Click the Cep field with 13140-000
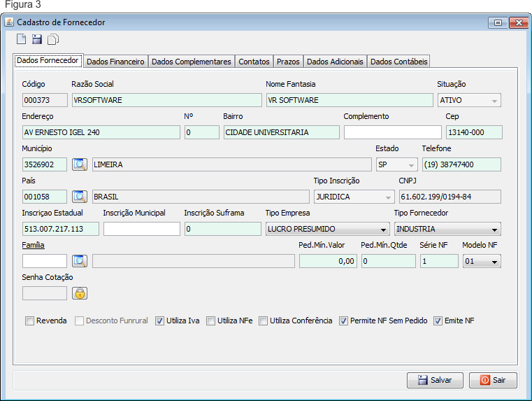Viewport: 532px width, 401px height. [474, 132]
